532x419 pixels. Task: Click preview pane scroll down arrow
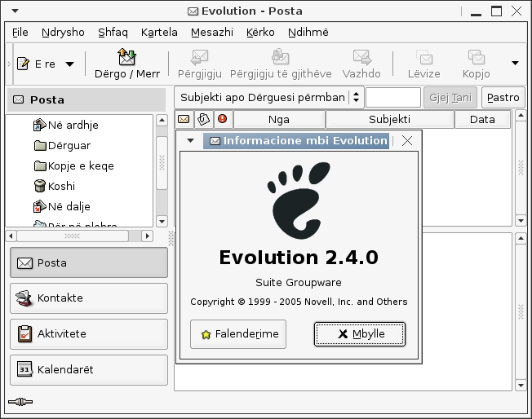click(x=521, y=385)
